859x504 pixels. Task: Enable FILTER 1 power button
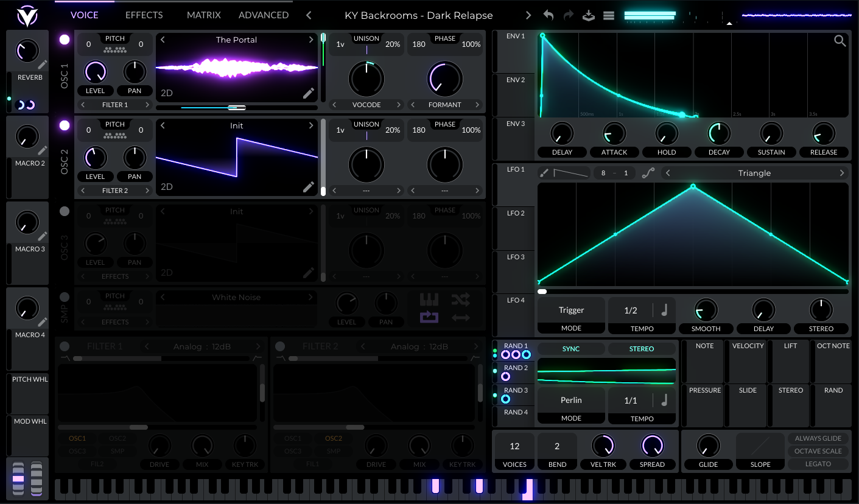tap(65, 346)
